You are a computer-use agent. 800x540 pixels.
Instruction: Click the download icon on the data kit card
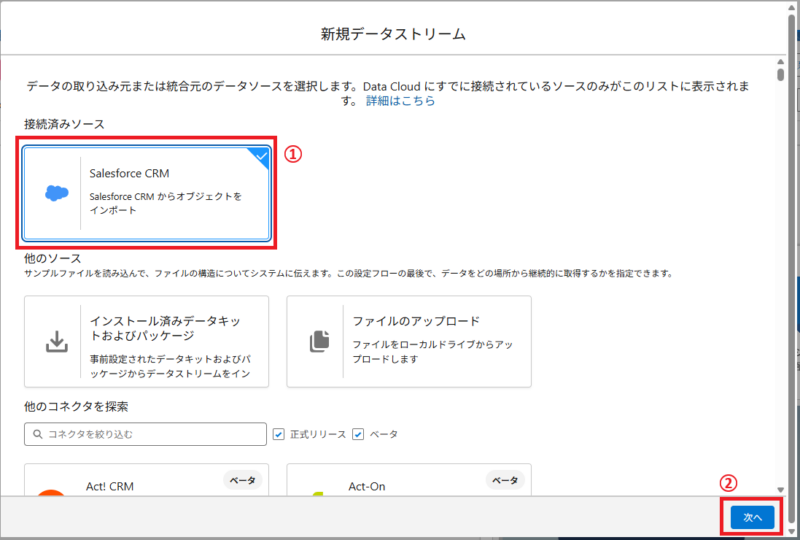pos(57,342)
